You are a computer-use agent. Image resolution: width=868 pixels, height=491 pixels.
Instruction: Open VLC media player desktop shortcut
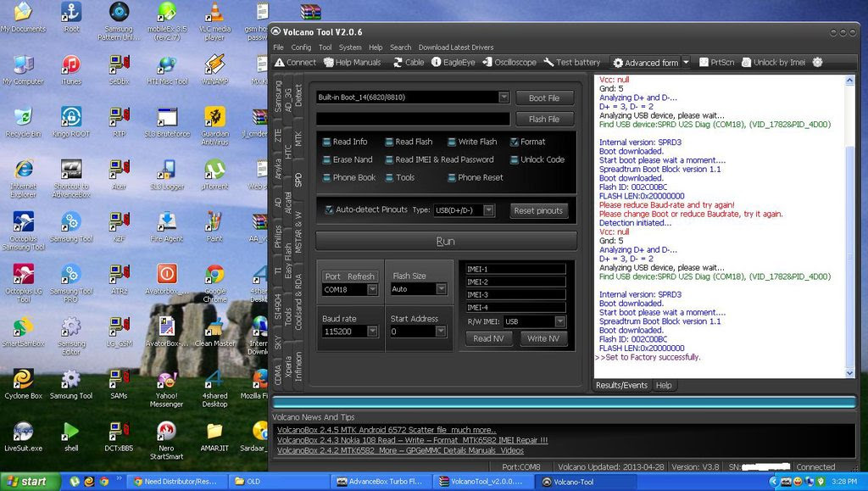click(x=214, y=21)
